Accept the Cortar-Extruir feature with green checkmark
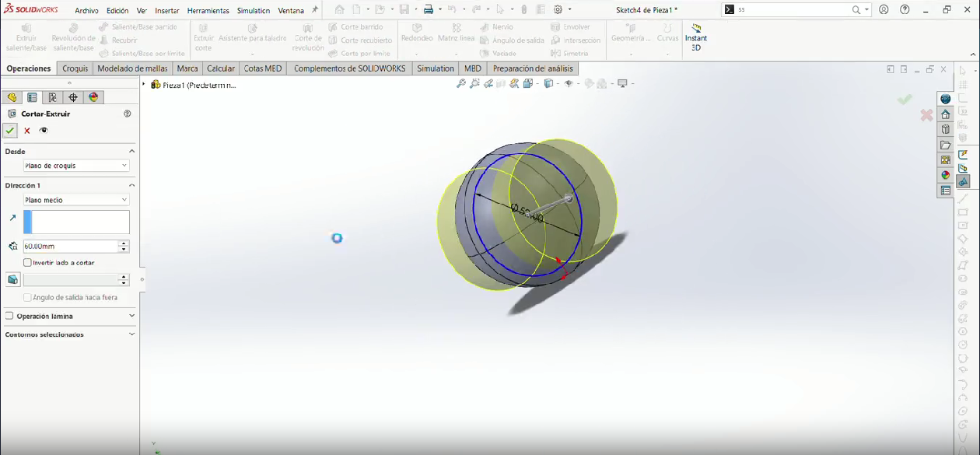 [x=10, y=131]
